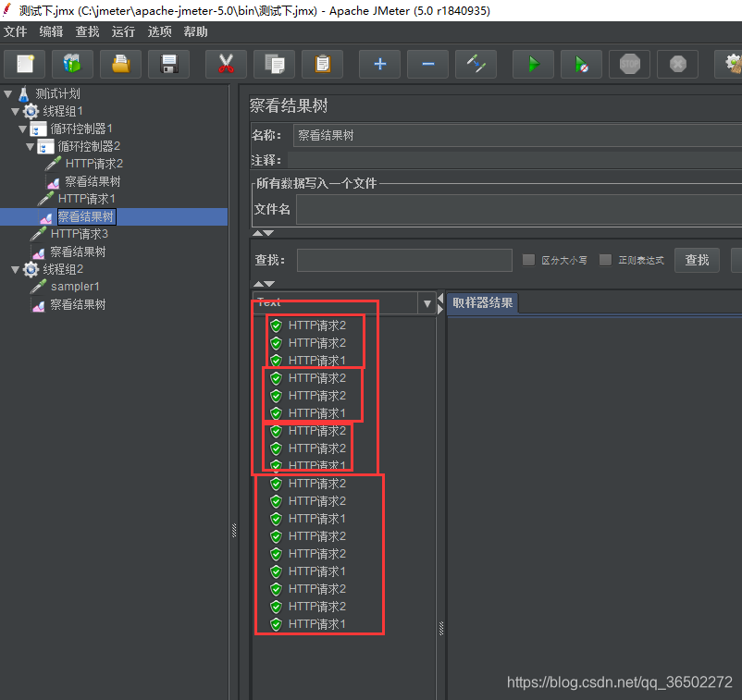Viewport: 742px width, 700px height.
Task: Start the test with green play icon
Action: click(533, 64)
